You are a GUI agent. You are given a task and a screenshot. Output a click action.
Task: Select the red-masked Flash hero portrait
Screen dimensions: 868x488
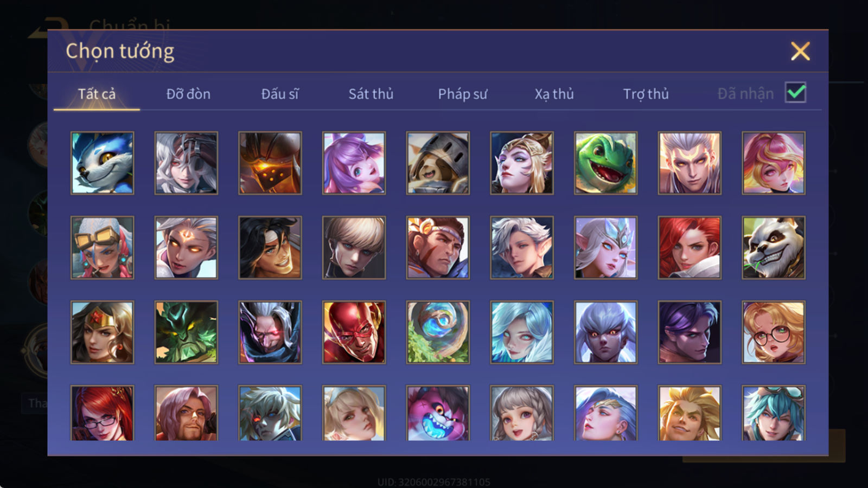pyautogui.click(x=354, y=332)
